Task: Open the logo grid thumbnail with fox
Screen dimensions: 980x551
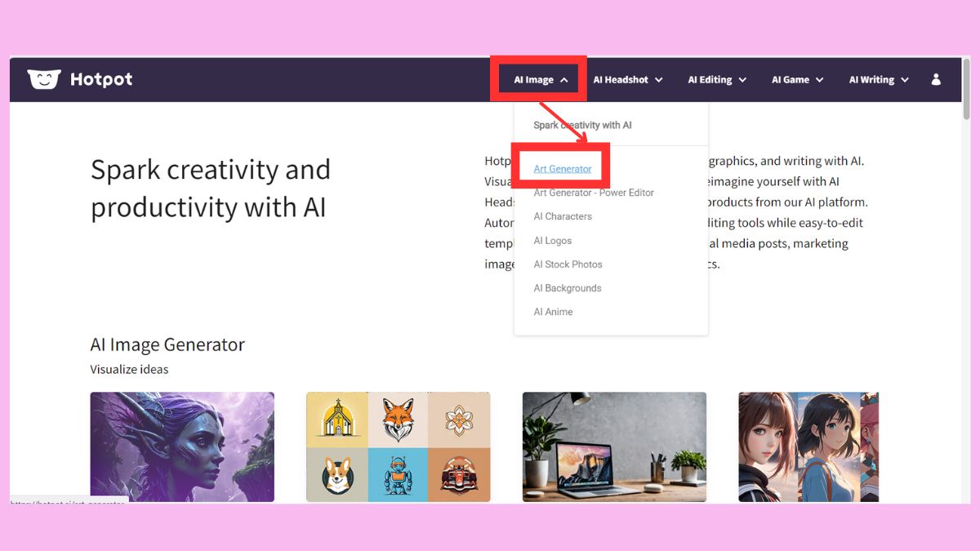Action: [x=399, y=447]
